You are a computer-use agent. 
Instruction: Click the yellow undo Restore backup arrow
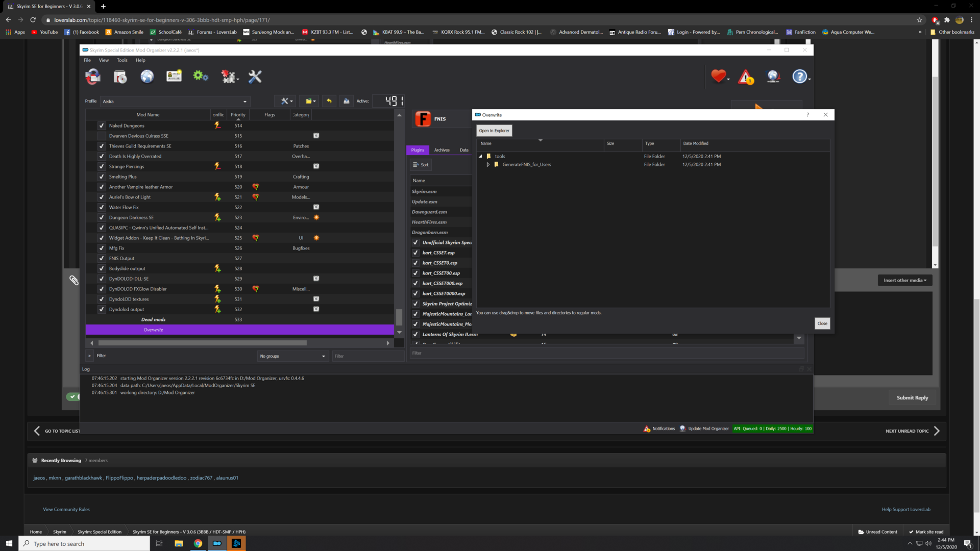[x=329, y=101]
